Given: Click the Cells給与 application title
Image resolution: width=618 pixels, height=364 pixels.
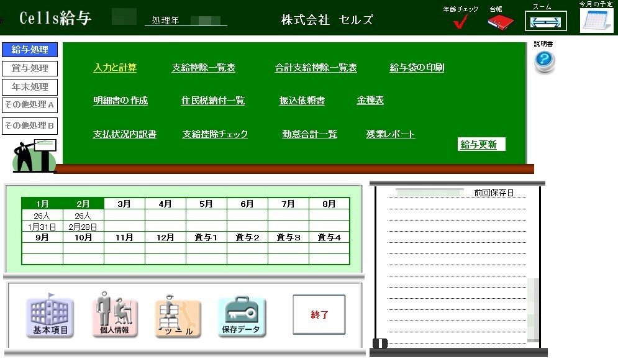Looking at the screenshot, I should [55, 18].
